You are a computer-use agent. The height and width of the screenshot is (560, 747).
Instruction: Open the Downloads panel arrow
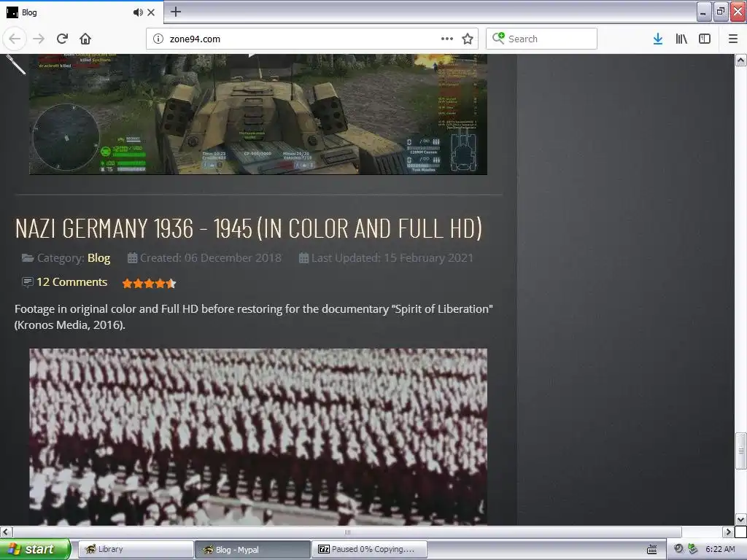tap(658, 39)
